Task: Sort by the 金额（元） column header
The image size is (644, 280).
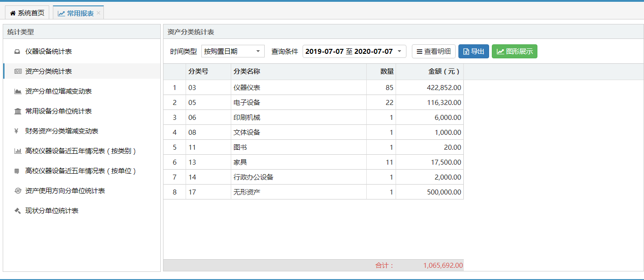Action: 443,71
